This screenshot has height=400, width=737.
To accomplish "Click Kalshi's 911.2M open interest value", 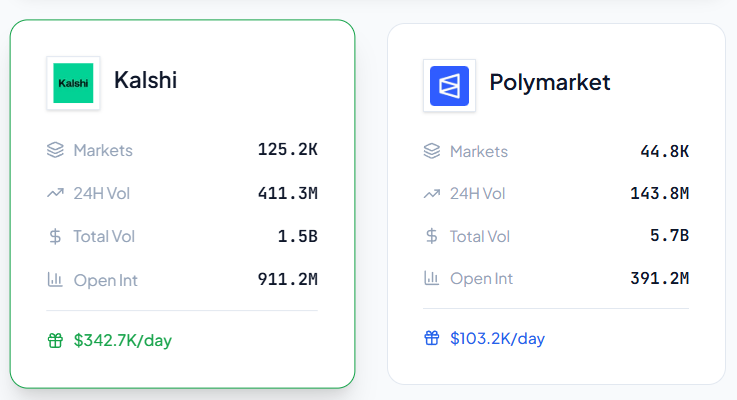I will pos(288,279).
